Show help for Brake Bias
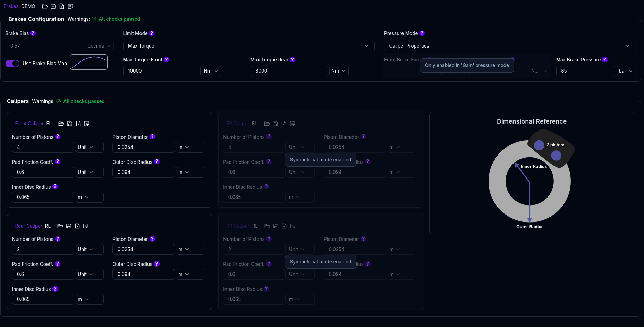644x327 pixels. 33,33
